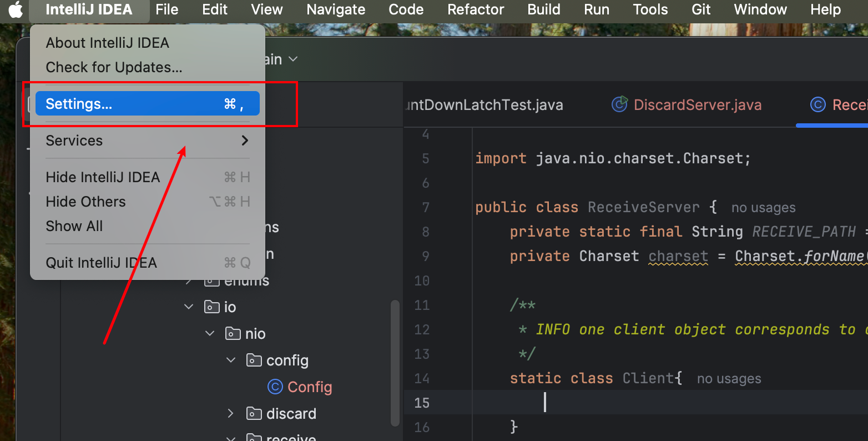The image size is (868, 441).
Task: Click the ReceiveServer tab class icon
Action: click(818, 104)
